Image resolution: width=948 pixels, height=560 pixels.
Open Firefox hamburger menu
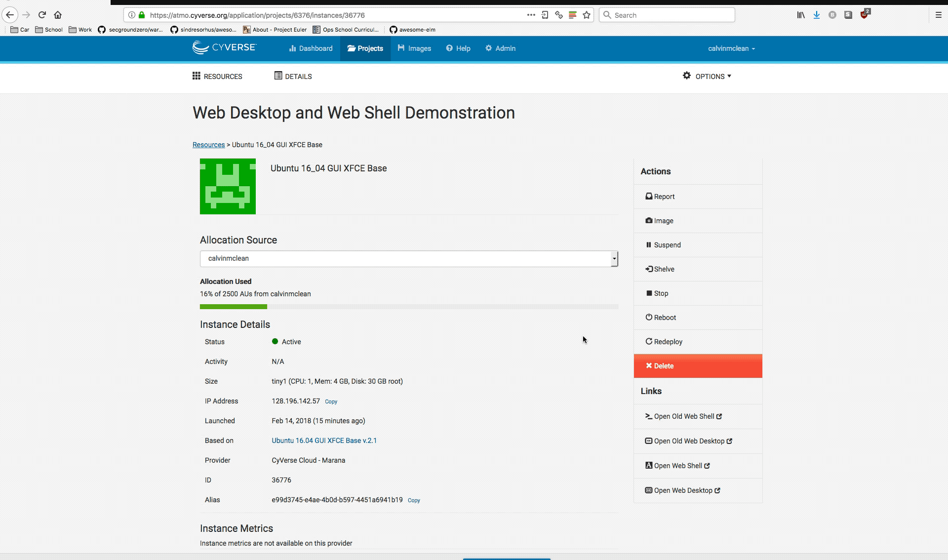pyautogui.click(x=939, y=15)
